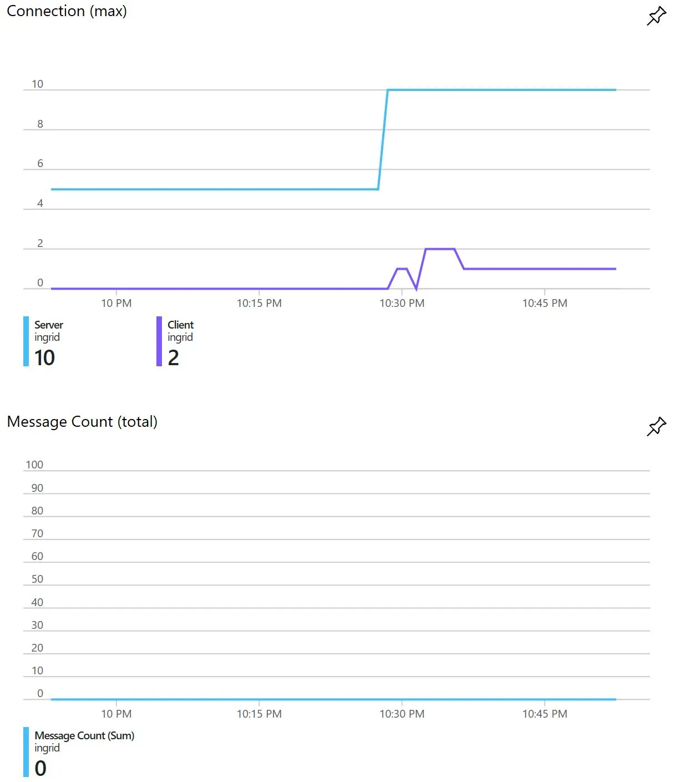
Task: Click the Server legend value 10
Action: click(x=45, y=358)
